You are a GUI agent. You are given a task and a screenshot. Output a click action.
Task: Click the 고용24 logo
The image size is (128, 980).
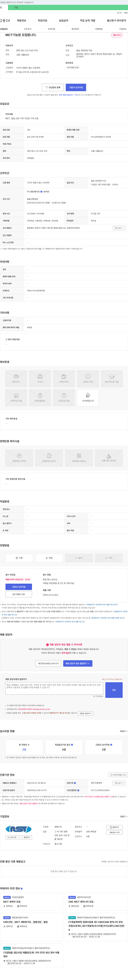[5, 21]
